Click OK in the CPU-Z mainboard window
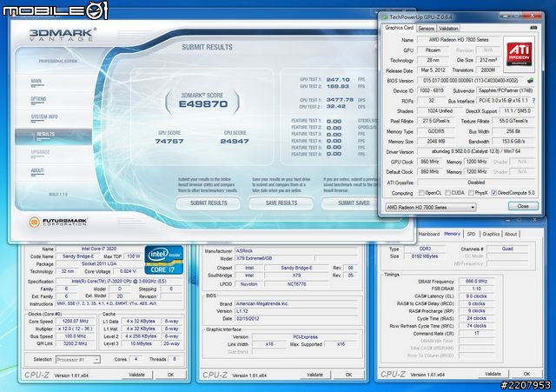This screenshot has height=392, width=556. tap(348, 375)
